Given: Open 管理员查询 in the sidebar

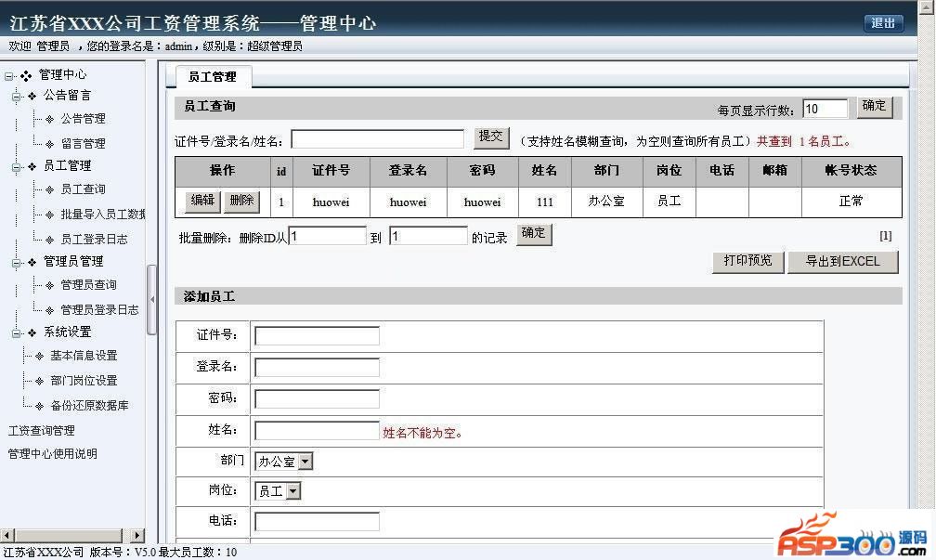Looking at the screenshot, I should click(x=88, y=285).
